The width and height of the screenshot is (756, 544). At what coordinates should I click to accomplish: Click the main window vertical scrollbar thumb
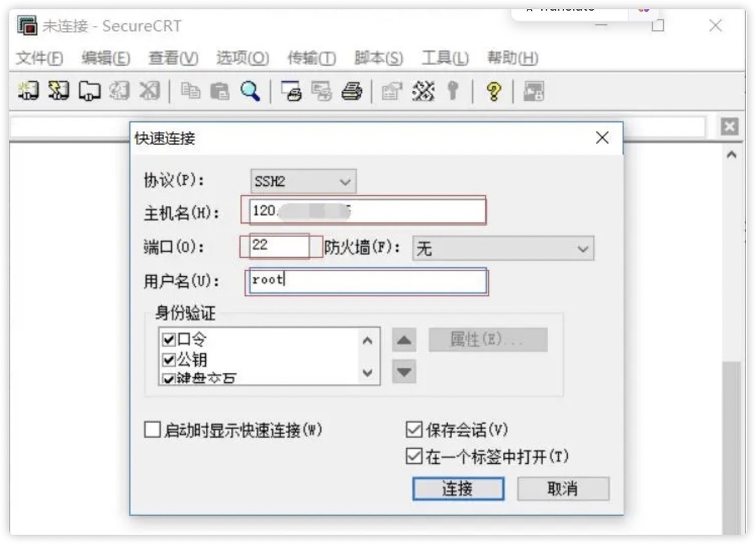[731, 447]
